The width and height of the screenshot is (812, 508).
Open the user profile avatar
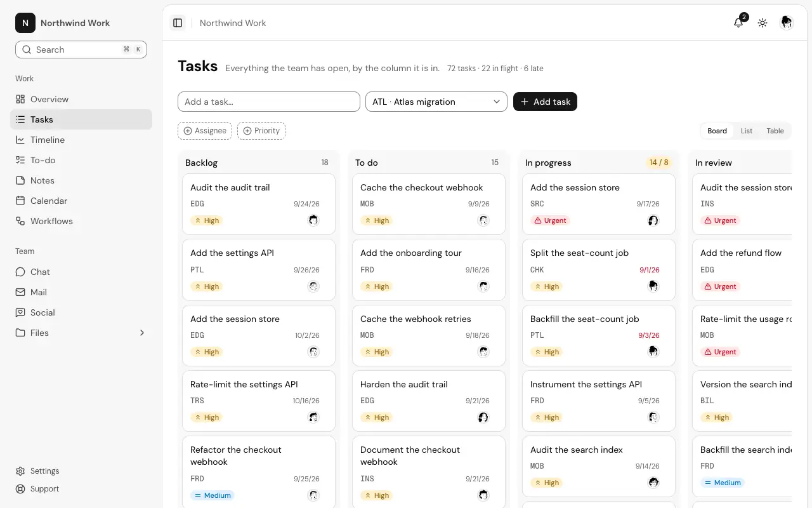tap(787, 23)
